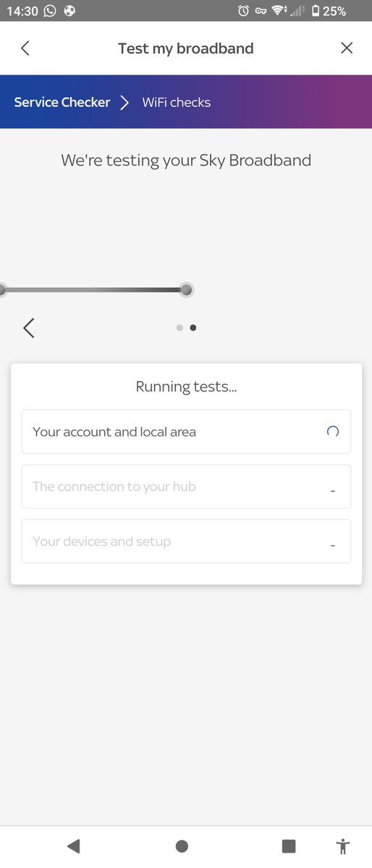Tap the dash status on devices row
372x868 pixels.
[333, 545]
